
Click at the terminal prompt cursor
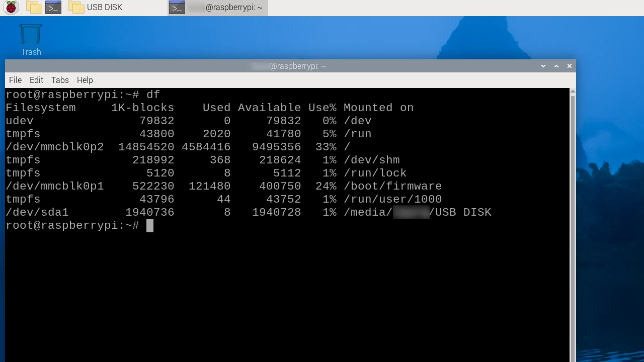[x=150, y=226]
